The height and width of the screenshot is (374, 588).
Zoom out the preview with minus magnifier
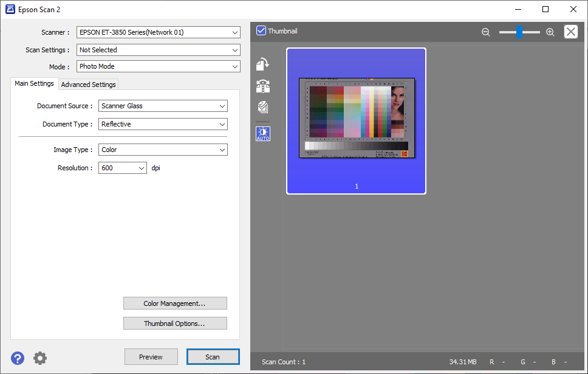(485, 32)
